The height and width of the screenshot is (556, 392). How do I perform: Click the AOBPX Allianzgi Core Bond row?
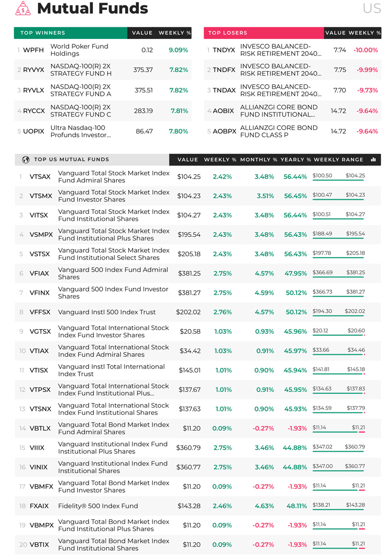click(292, 131)
